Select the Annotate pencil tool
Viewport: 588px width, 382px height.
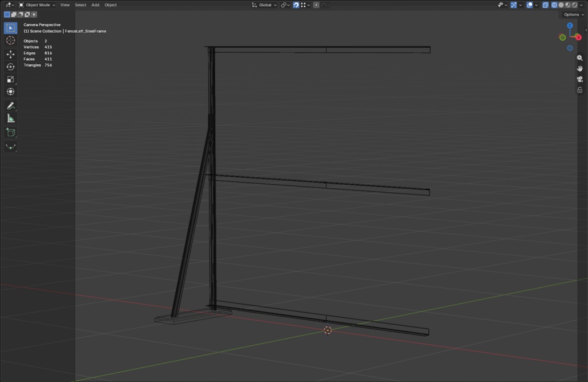[x=10, y=106]
